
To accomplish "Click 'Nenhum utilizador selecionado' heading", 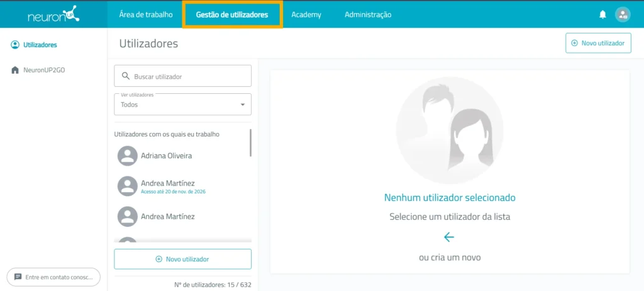I will coord(450,198).
